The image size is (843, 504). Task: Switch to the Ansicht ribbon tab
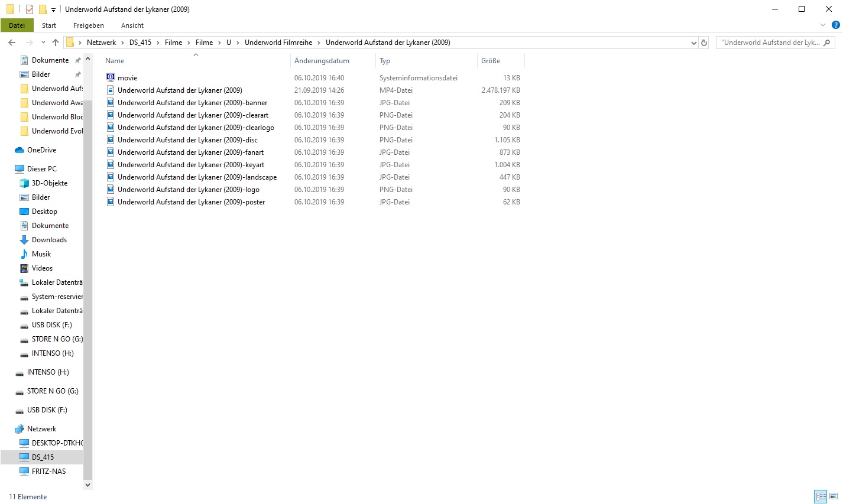(x=132, y=25)
